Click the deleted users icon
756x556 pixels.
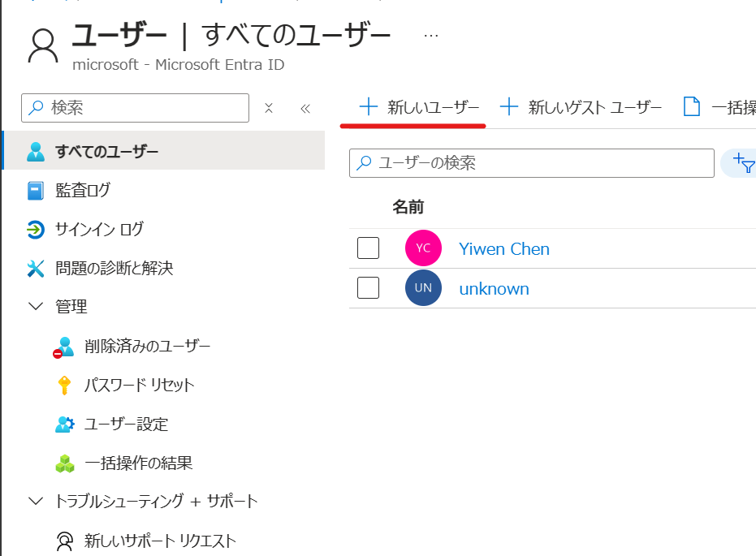(x=64, y=347)
